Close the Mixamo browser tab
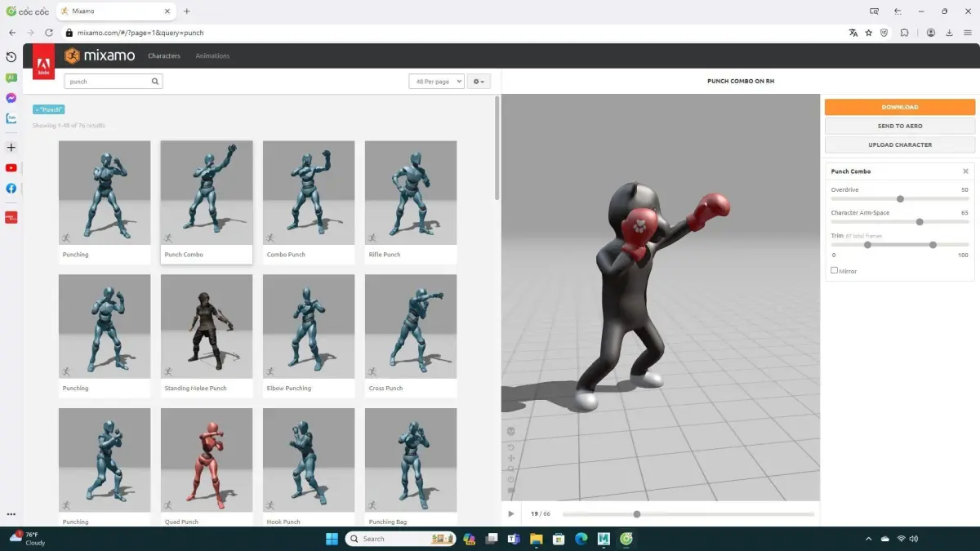The image size is (980, 551). (167, 11)
